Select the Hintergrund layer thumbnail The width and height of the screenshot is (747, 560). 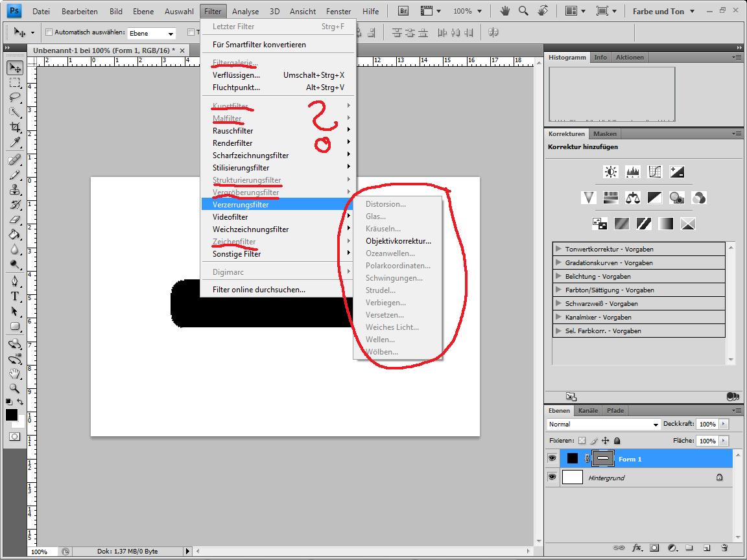pyautogui.click(x=572, y=476)
